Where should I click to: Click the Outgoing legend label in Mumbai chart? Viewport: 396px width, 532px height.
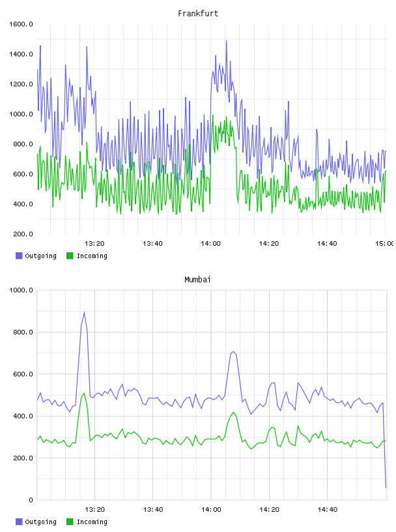pos(40,522)
